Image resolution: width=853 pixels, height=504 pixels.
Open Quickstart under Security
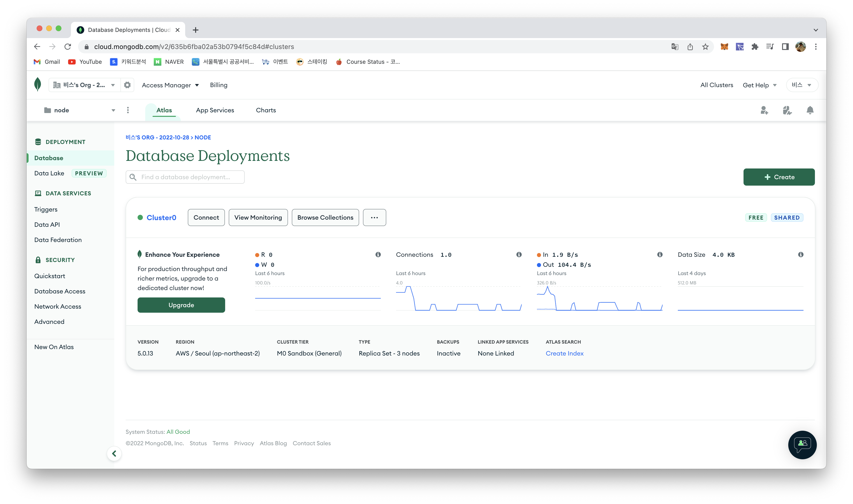click(50, 276)
